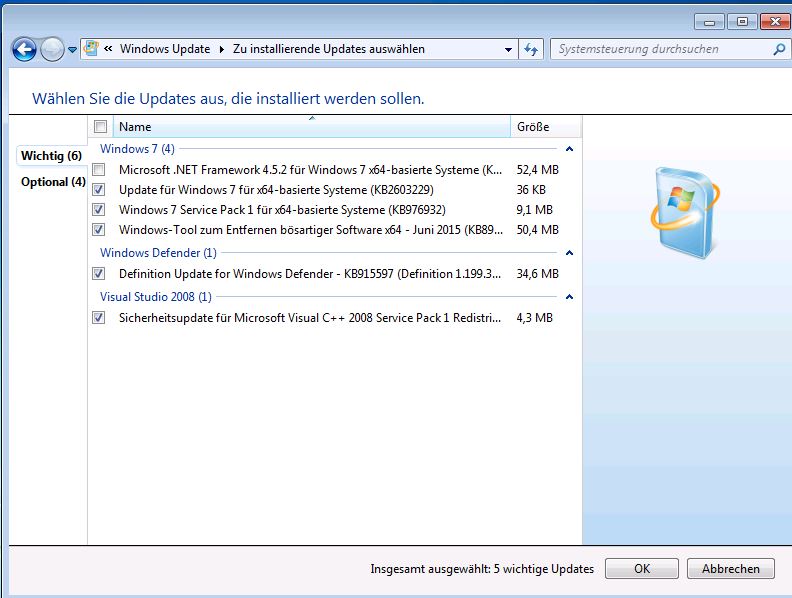Select Windows-Tool zum Entfernen bösartiger Software row
The width and height of the screenshot is (792, 598).
(x=334, y=230)
